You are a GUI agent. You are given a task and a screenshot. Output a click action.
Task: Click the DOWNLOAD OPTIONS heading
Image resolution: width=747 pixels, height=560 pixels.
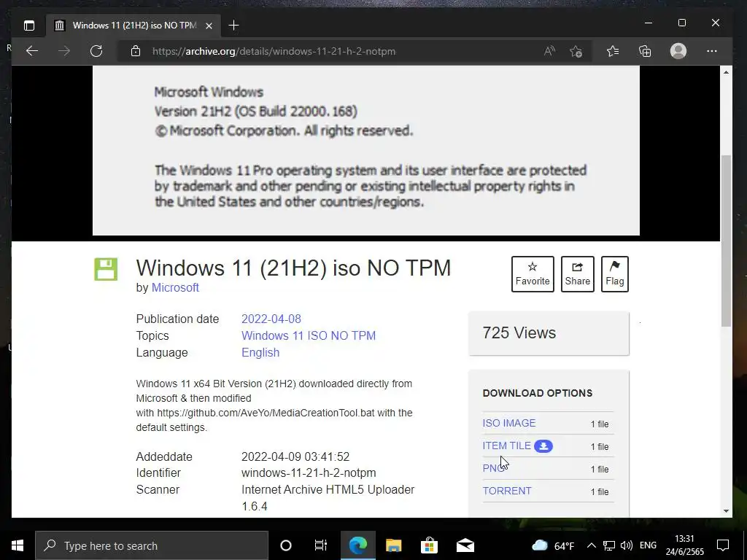pyautogui.click(x=538, y=393)
